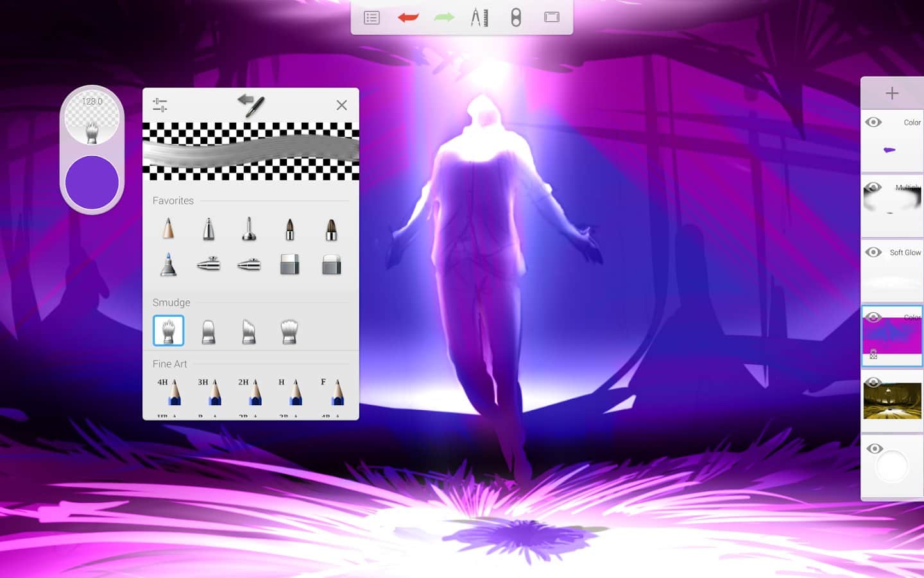Open the drawing tools ruler icon
The image size is (924, 578).
pos(479,17)
